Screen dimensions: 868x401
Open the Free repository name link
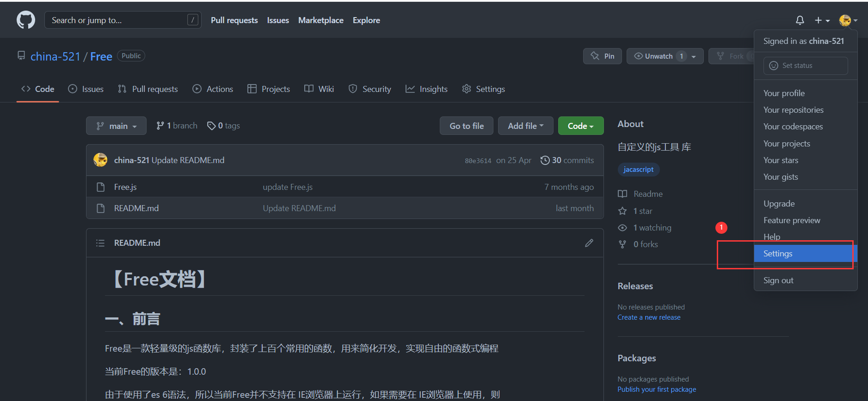tap(101, 56)
